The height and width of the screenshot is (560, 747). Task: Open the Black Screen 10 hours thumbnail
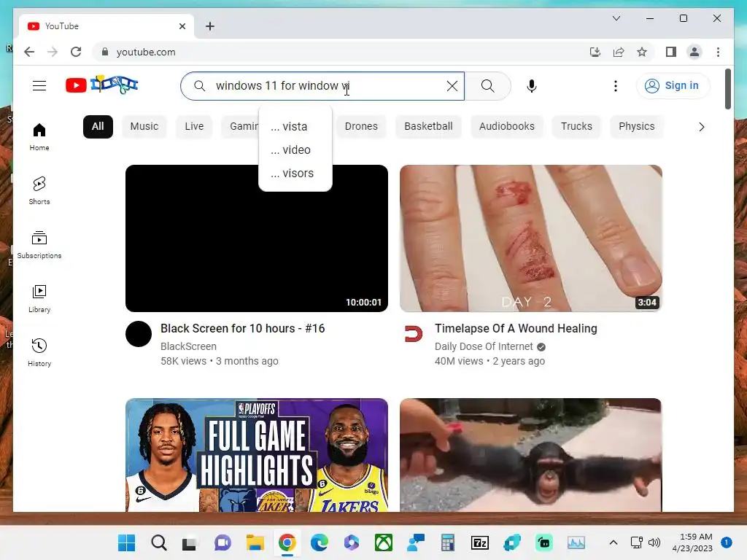tap(257, 238)
